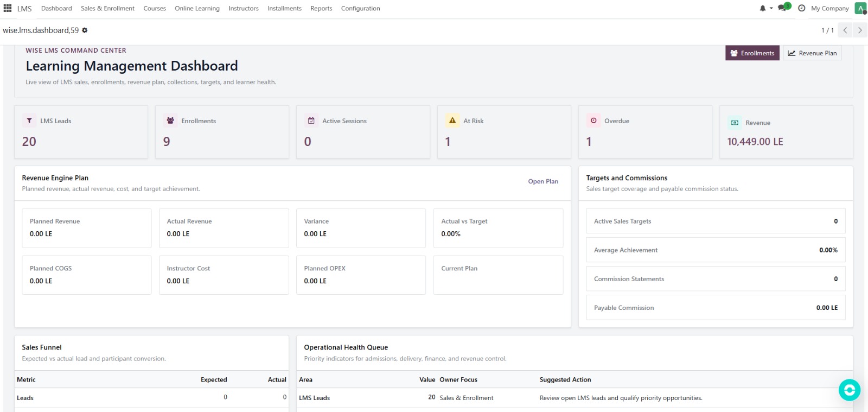This screenshot has height=412, width=868.
Task: Open the Active Sessions 0 card
Action: pos(363,132)
